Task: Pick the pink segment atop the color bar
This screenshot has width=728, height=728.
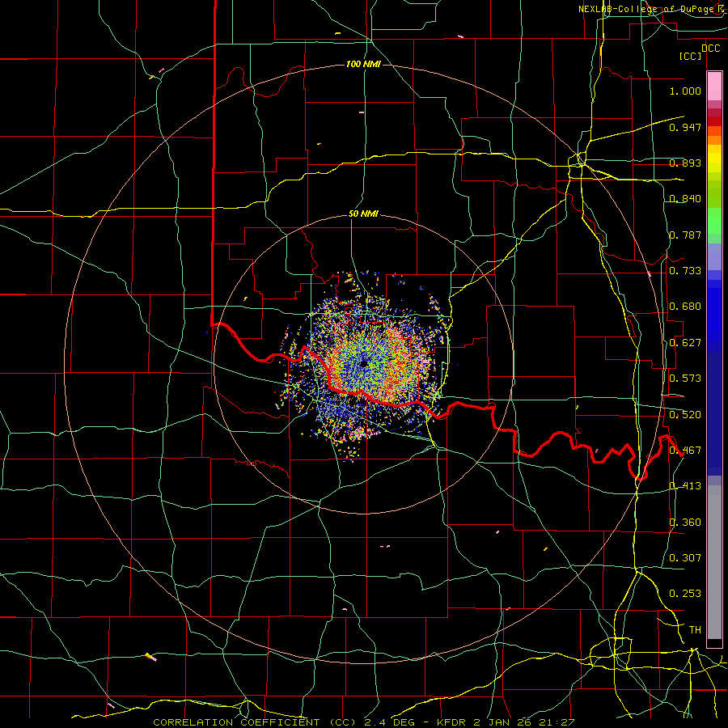Action: point(714,87)
